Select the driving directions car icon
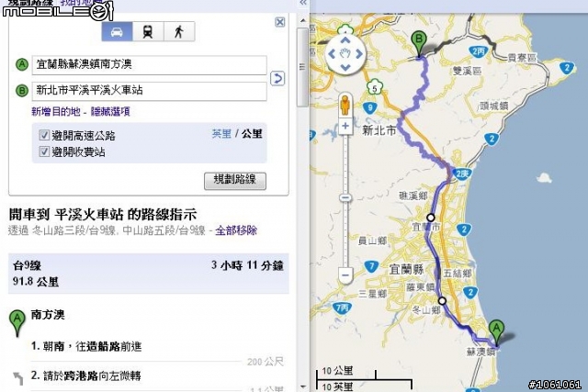 tap(117, 31)
